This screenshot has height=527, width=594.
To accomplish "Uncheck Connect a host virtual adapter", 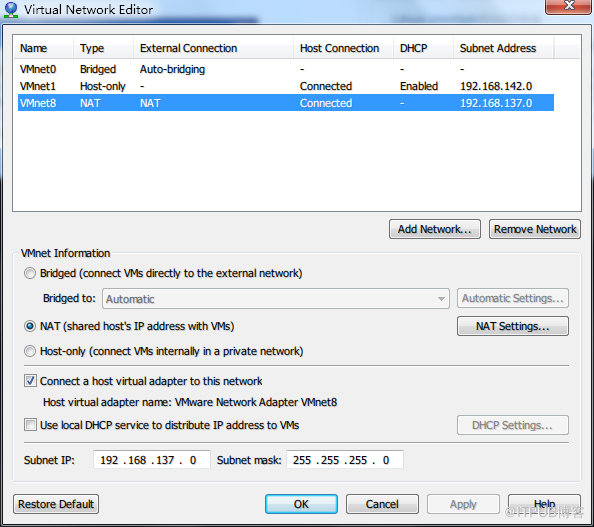I will click(30, 381).
